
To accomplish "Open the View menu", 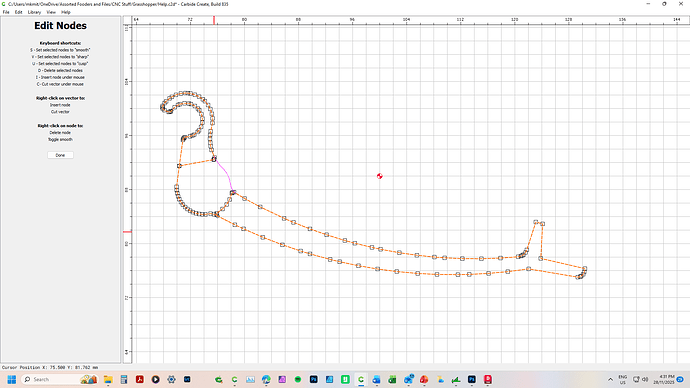I will pos(51,12).
